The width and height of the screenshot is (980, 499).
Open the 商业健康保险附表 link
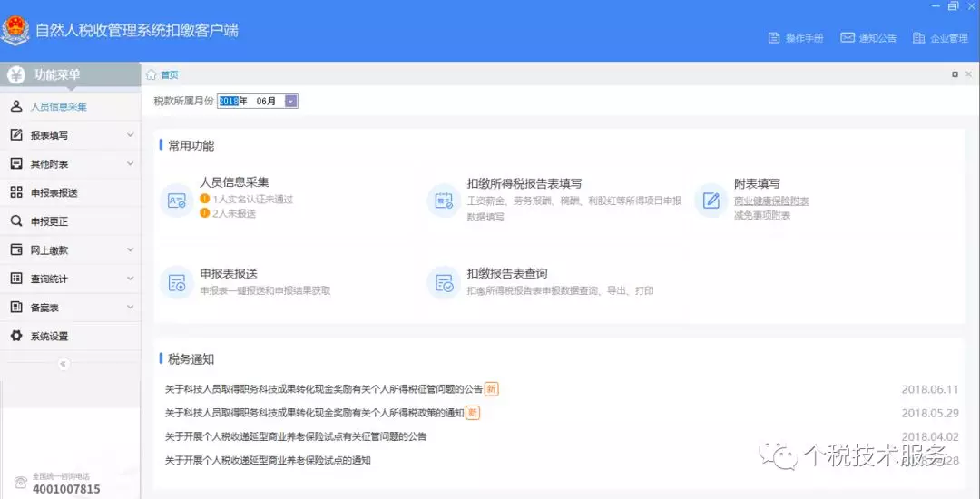[x=771, y=201]
